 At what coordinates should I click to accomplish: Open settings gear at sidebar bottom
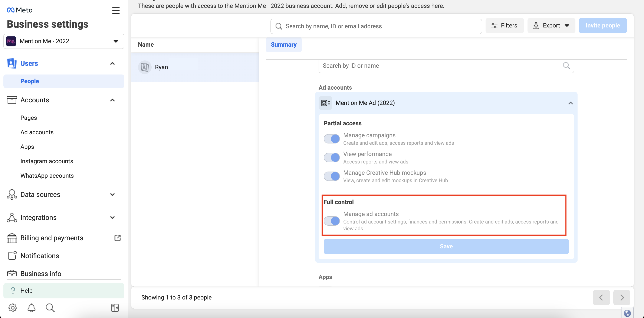click(13, 308)
